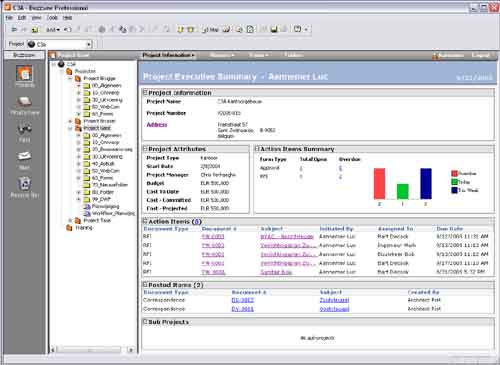Open the Mail envelope icon in sidebar
This screenshot has width=500, height=365.
coord(24,156)
